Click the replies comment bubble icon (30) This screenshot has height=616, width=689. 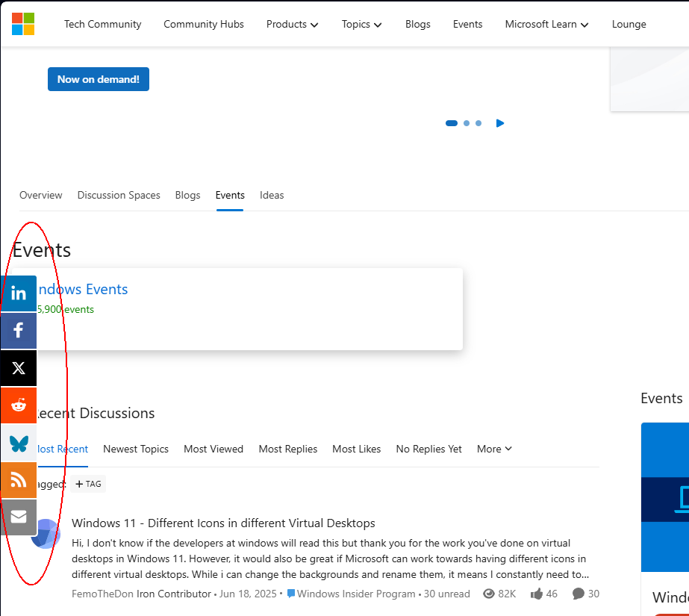click(579, 594)
